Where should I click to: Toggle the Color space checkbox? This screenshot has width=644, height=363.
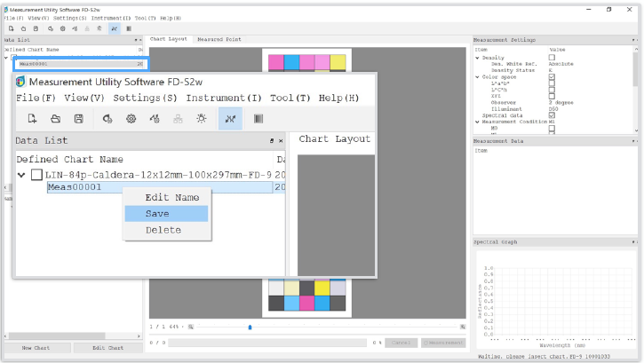click(x=552, y=76)
